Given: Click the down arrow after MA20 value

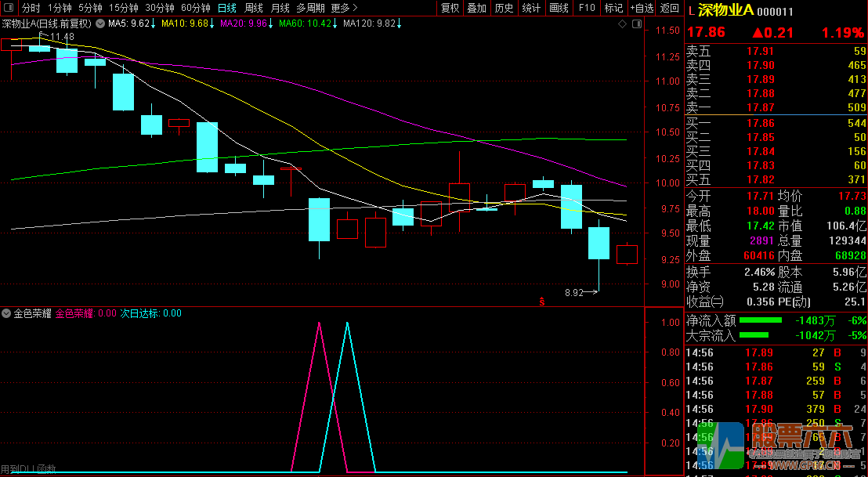Looking at the screenshot, I should point(270,23).
